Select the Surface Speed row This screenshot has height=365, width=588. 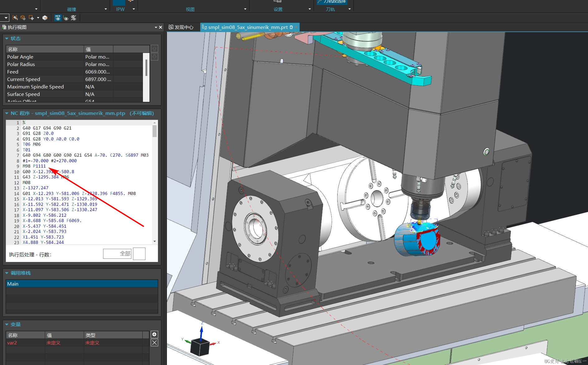pos(74,94)
